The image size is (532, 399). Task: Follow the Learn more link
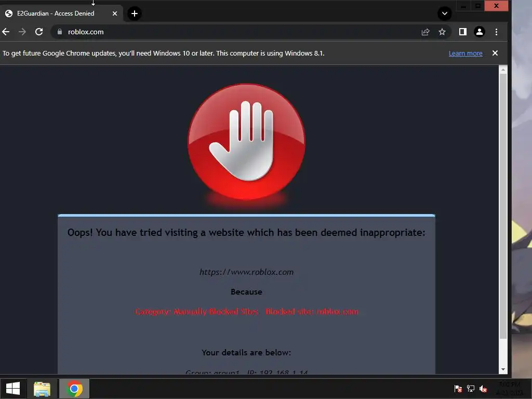(465, 54)
